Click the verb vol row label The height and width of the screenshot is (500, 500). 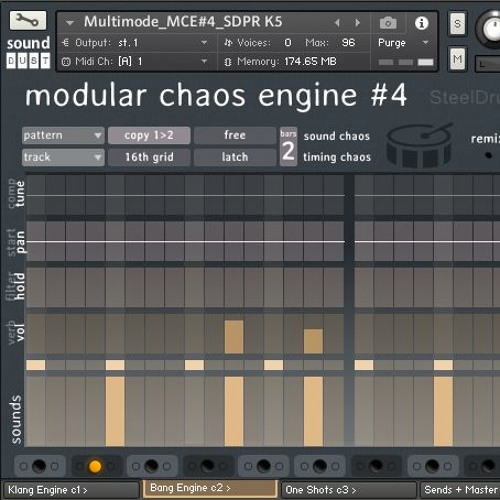(17, 332)
